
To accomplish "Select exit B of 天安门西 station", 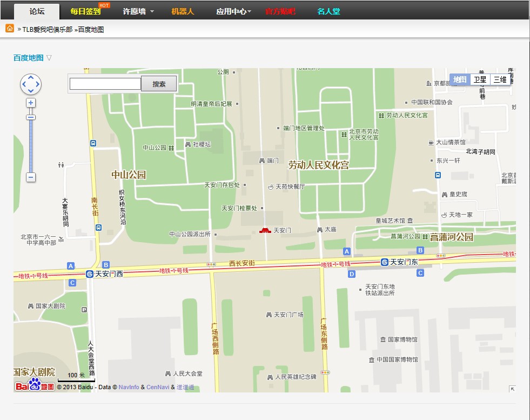I will tap(106, 265).
